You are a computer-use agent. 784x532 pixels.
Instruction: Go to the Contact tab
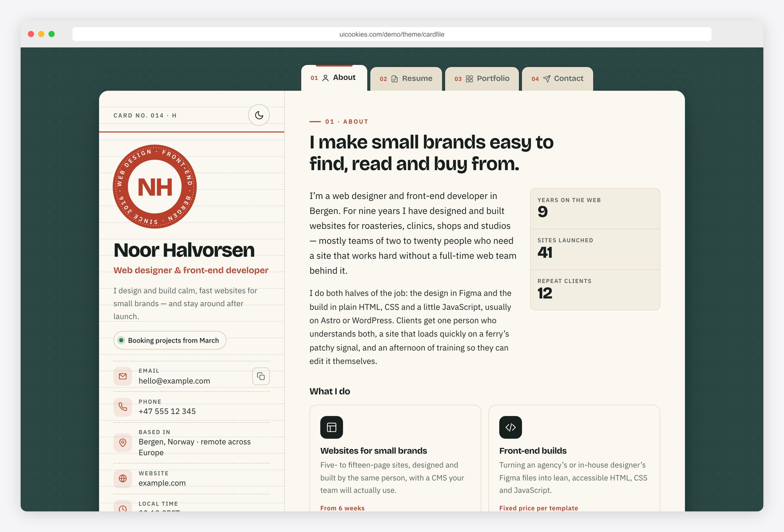click(x=558, y=79)
